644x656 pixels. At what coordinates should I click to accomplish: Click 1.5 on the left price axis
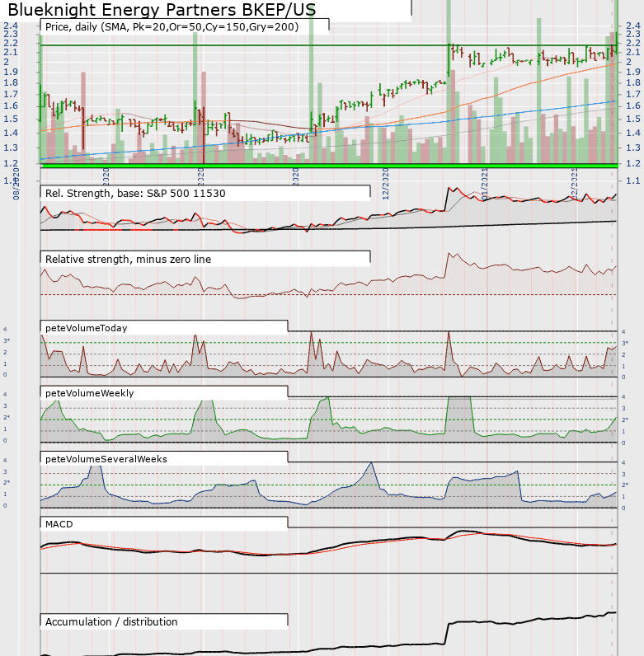point(11,119)
